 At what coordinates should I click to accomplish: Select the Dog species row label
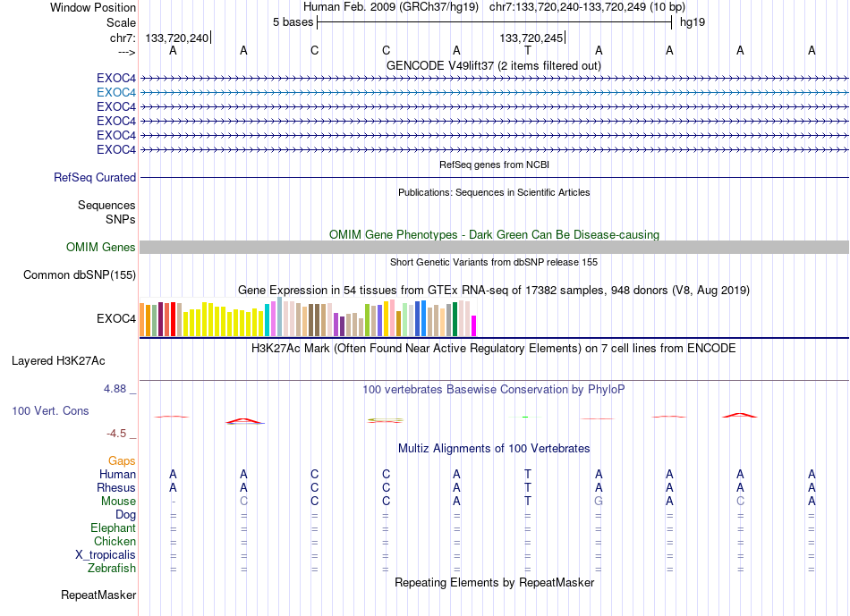point(126,515)
